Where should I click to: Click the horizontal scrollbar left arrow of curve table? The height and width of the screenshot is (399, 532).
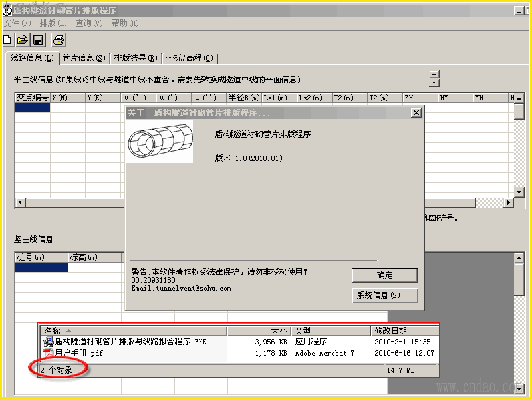[20, 203]
